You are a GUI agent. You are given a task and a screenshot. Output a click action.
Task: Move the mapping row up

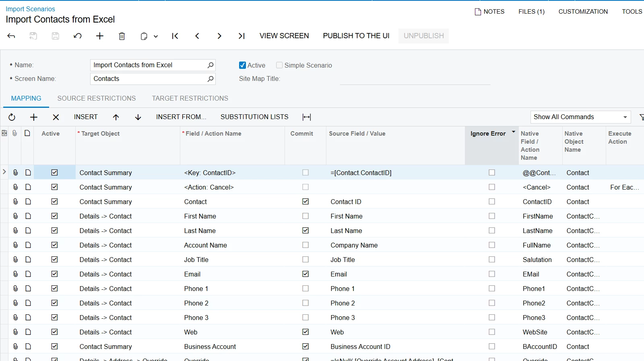[x=116, y=117]
